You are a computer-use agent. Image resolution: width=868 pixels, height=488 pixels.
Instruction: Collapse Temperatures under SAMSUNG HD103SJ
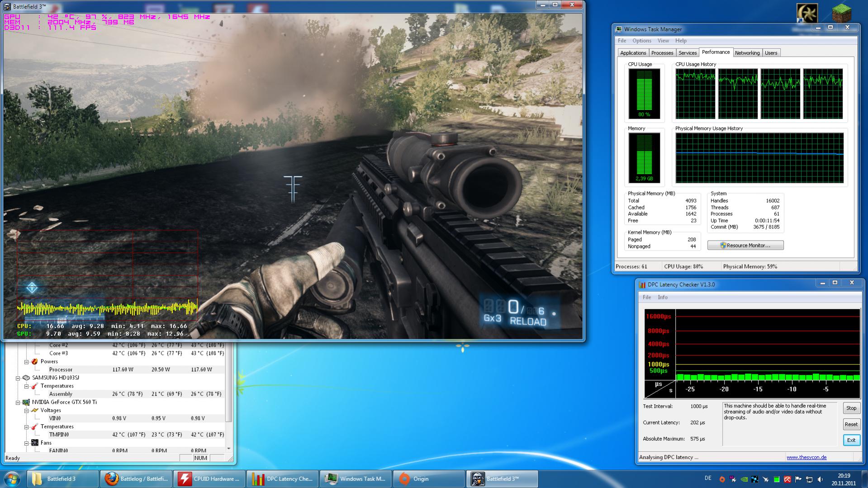click(x=27, y=386)
